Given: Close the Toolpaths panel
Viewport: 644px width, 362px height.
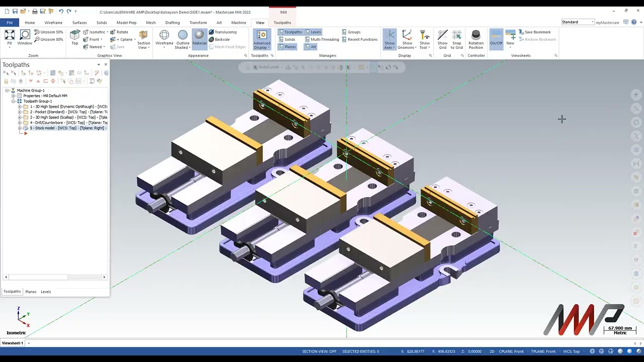Looking at the screenshot, I should tap(106, 64).
